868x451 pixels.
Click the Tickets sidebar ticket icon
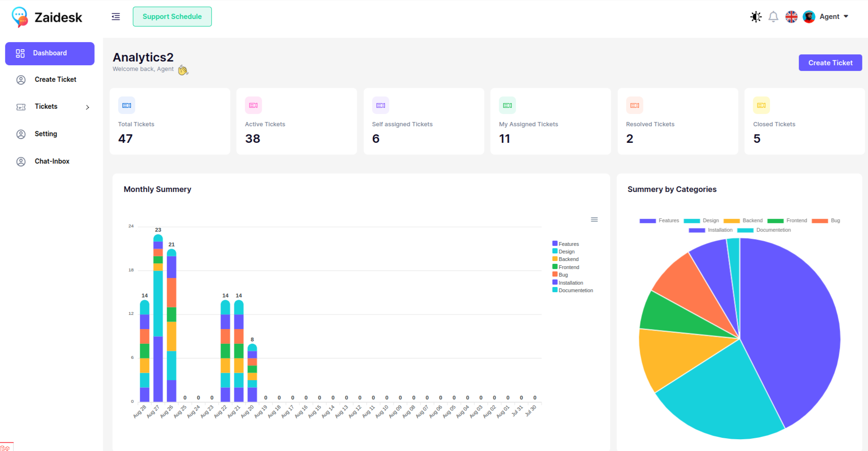[21, 107]
